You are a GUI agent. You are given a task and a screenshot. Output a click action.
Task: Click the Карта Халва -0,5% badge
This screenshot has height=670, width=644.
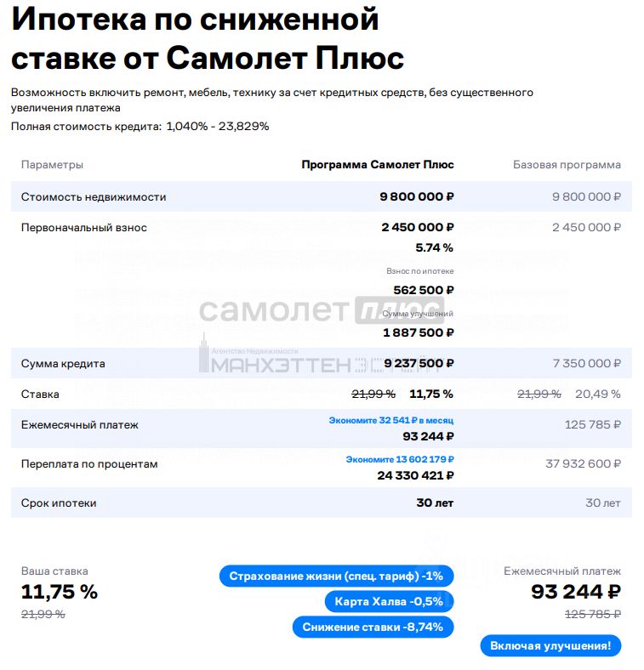[x=389, y=602]
